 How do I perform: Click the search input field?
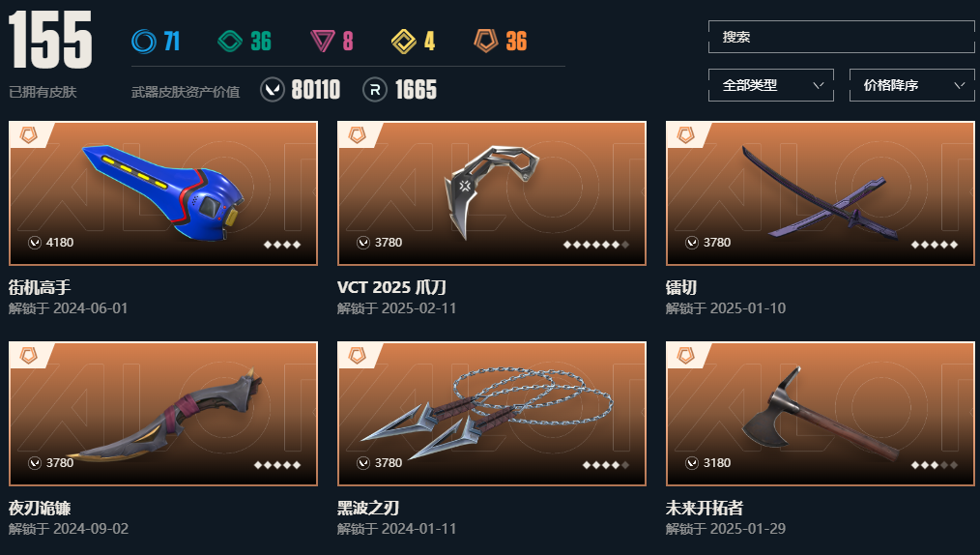click(841, 37)
